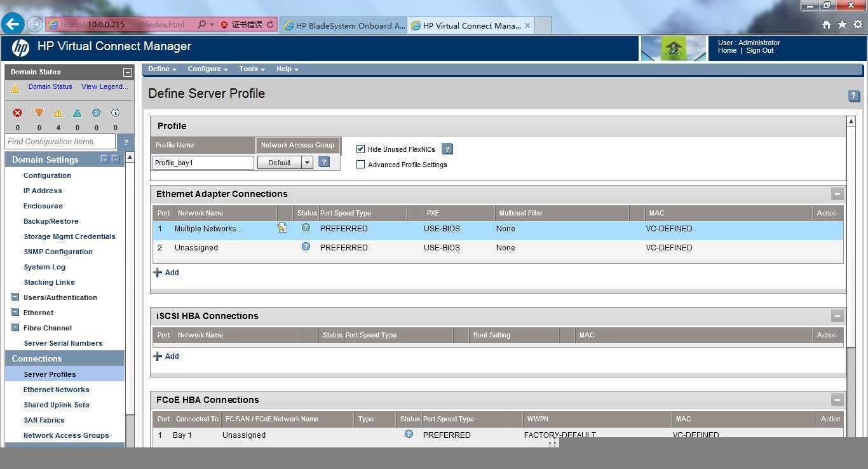Open Storage Mgmt Credentials item
The height and width of the screenshot is (469, 868).
[x=69, y=236]
